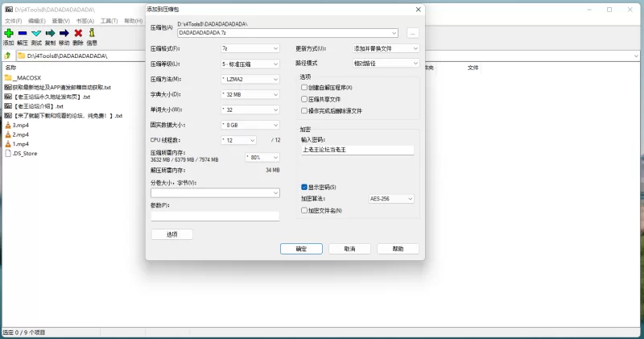The image size is (644, 339).
Task: Click the 名称 column header
Action: [10, 68]
